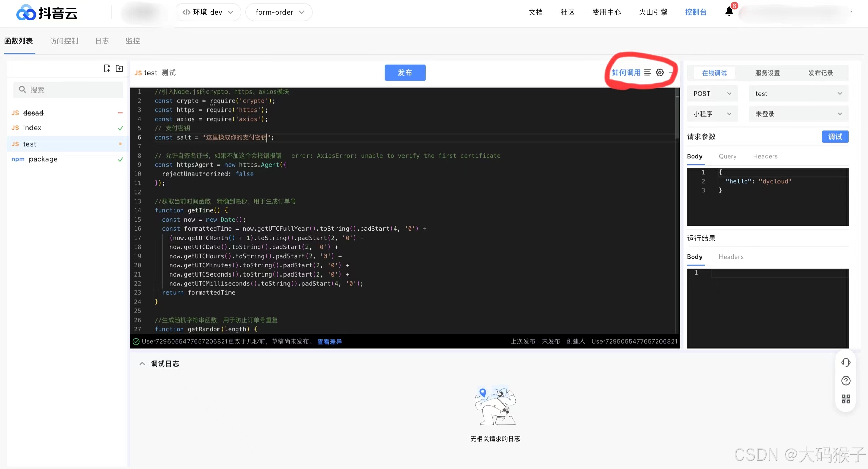Switch to the 访问控制 tab
The height and width of the screenshot is (469, 868).
(x=64, y=41)
